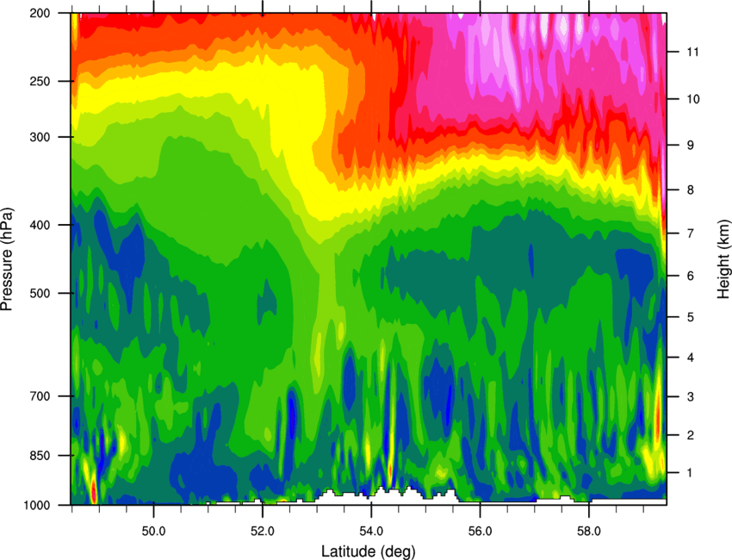Click the 3 km height label

click(691, 397)
